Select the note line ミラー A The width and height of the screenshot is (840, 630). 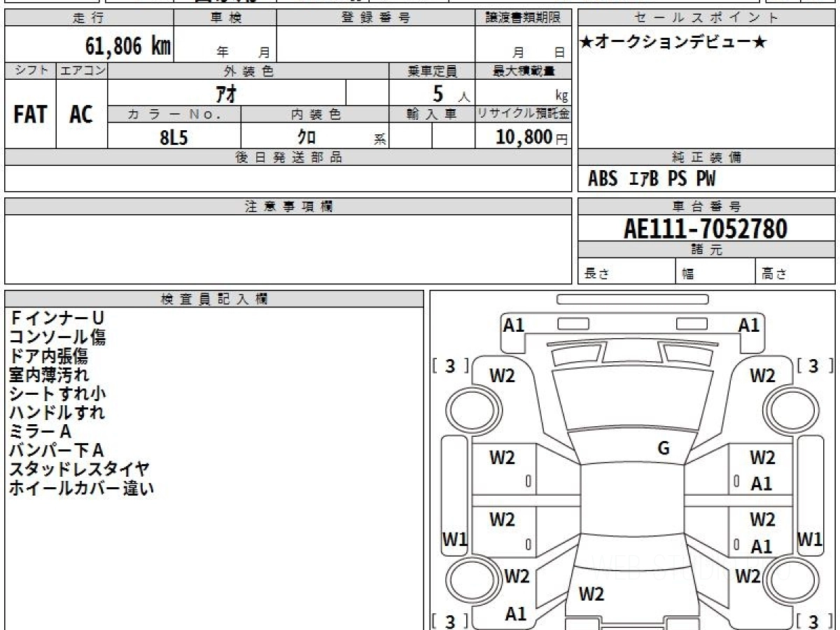pyautogui.click(x=40, y=432)
